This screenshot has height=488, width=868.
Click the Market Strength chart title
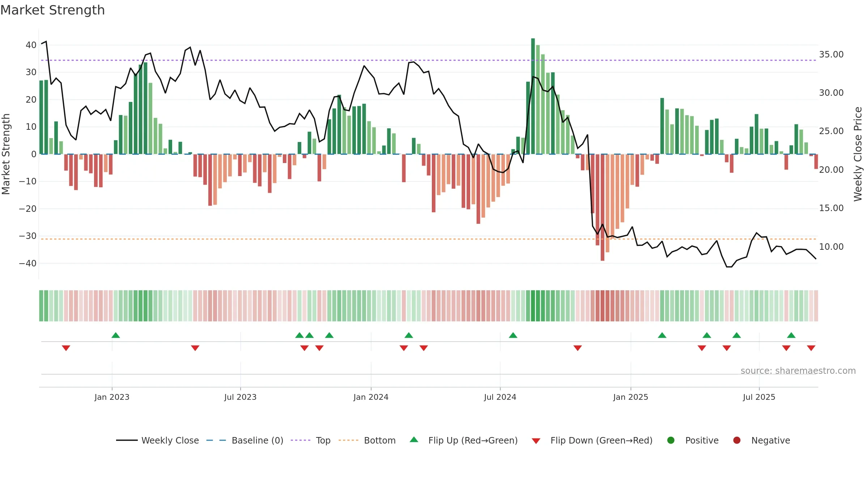pyautogui.click(x=52, y=10)
